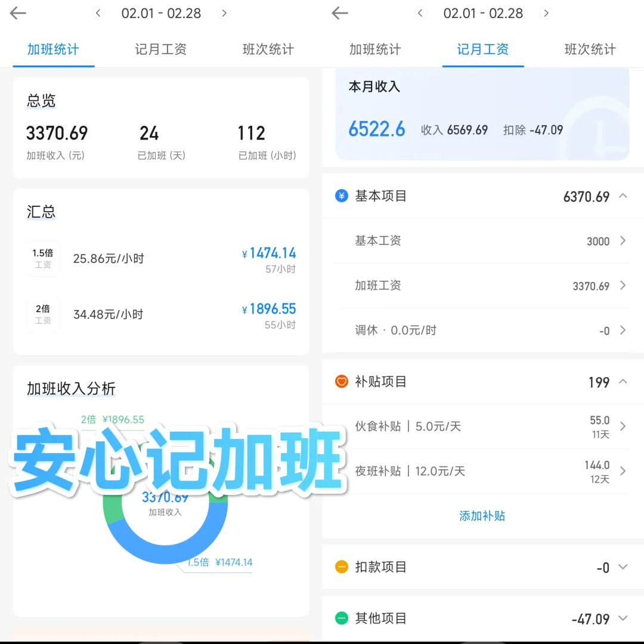Collapse the 基本项目 section
Image resolution: width=644 pixels, height=644 pixels.
click(623, 197)
